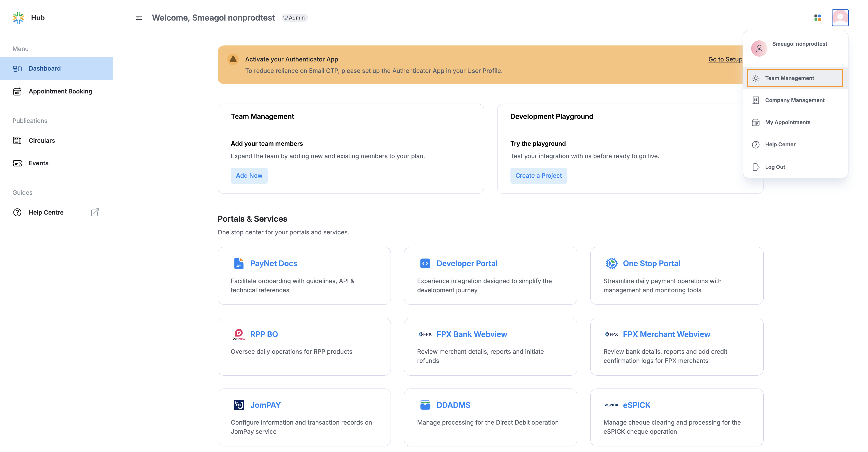Open the One Stop Portal link
Image resolution: width=868 pixels, height=452 pixels.
coord(651,263)
